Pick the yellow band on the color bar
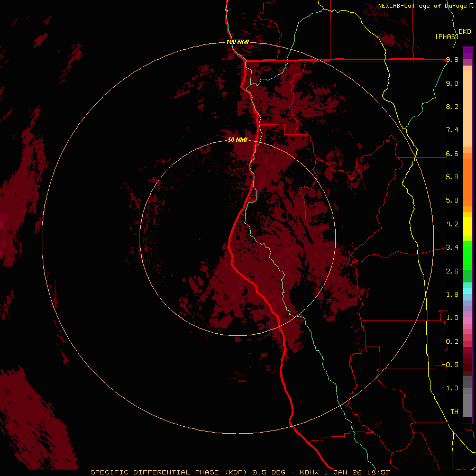 [467, 226]
